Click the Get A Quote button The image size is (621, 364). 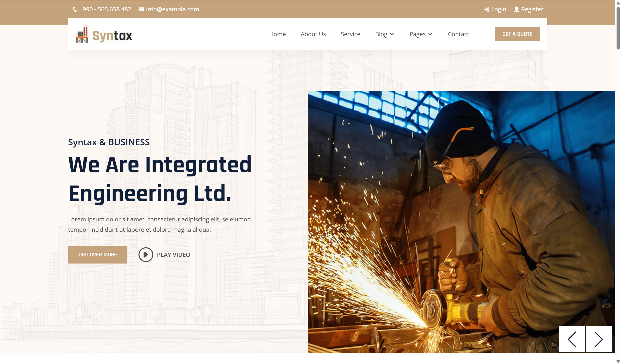point(517,34)
